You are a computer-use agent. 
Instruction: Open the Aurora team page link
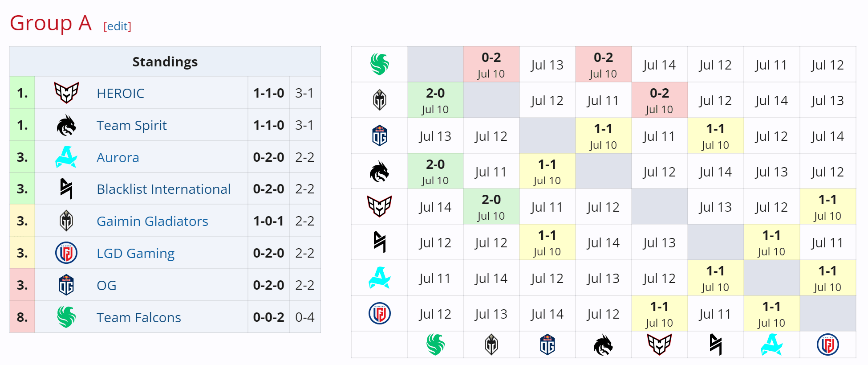click(118, 157)
